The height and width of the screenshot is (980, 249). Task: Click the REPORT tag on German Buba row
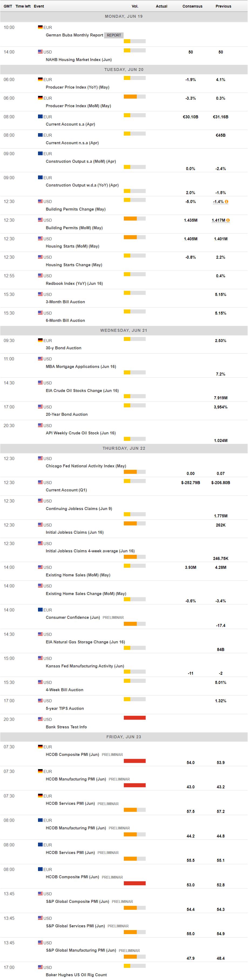(x=114, y=35)
